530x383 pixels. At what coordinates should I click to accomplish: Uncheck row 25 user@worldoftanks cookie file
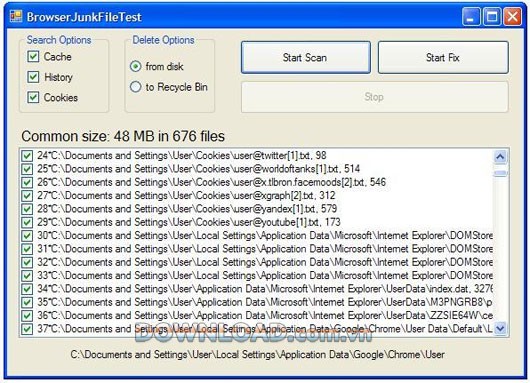(x=27, y=169)
